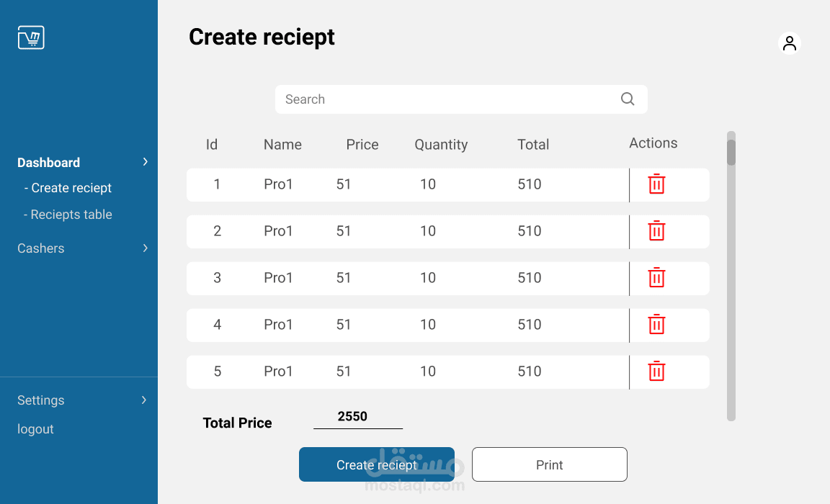Click the shopping cart logo icon
The width and height of the screenshot is (830, 504).
point(31,37)
